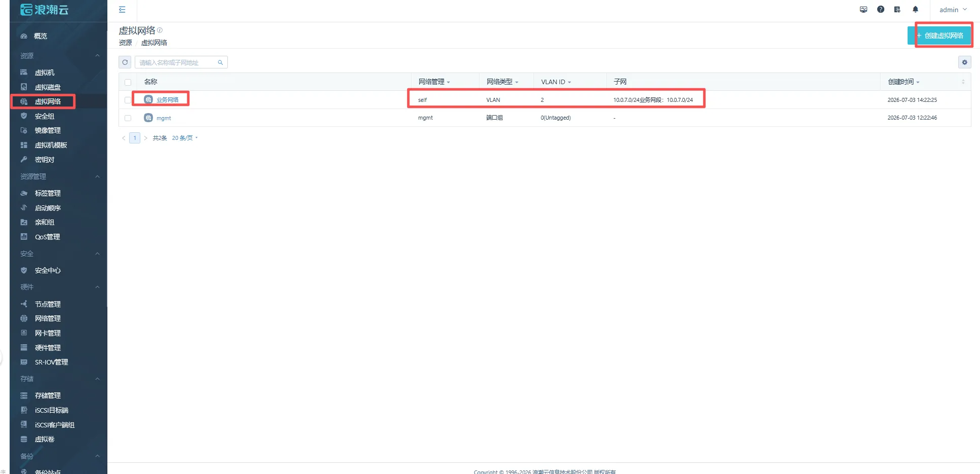The height and width of the screenshot is (474, 980).
Task: Click the 启动顺序 sort icon
Action: [x=24, y=208]
